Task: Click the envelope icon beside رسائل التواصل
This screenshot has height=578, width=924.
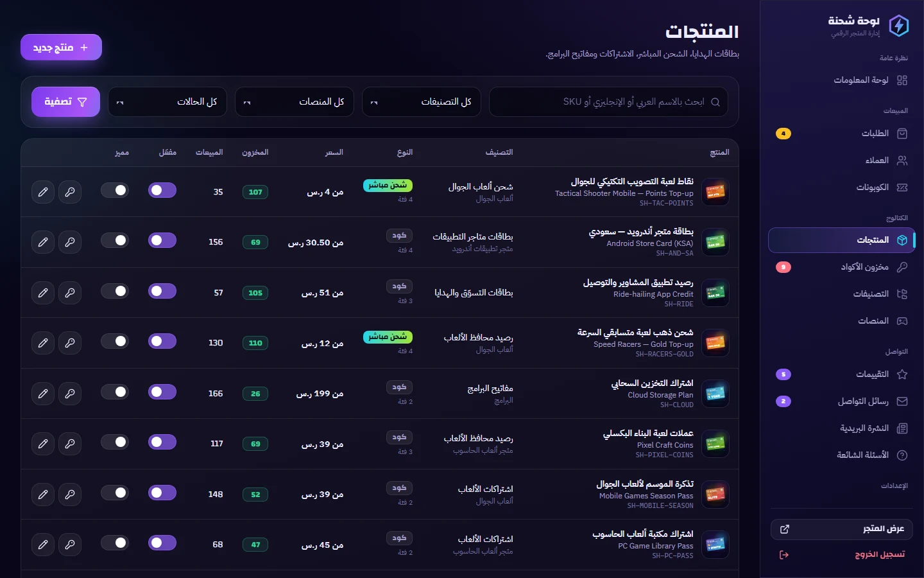Action: pos(902,401)
